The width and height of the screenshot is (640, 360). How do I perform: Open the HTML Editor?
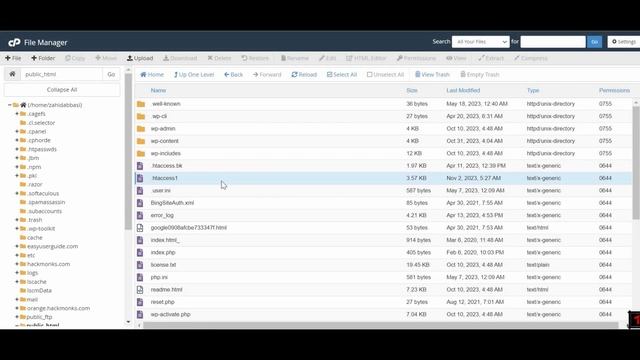tap(366, 58)
